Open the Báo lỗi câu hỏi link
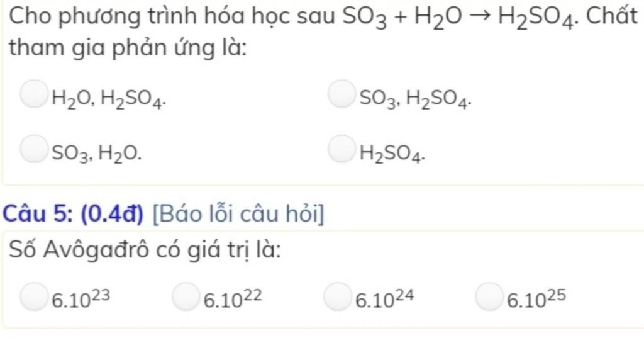 click(238, 214)
